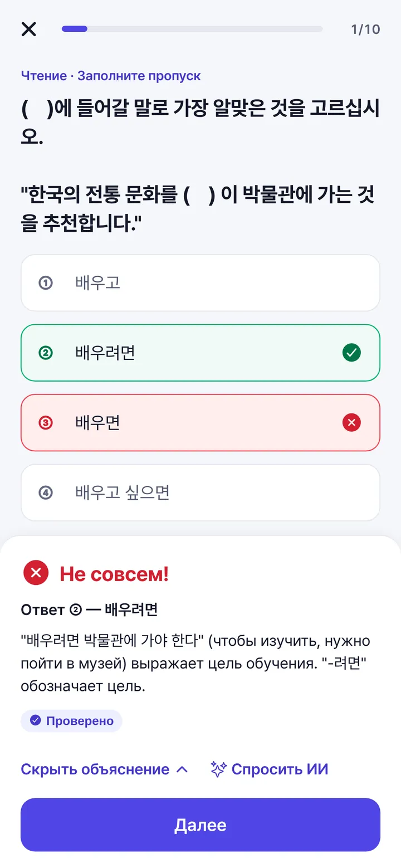The width and height of the screenshot is (401, 868).
Task: Click the green checkmark icon on option 2
Action: (351, 353)
